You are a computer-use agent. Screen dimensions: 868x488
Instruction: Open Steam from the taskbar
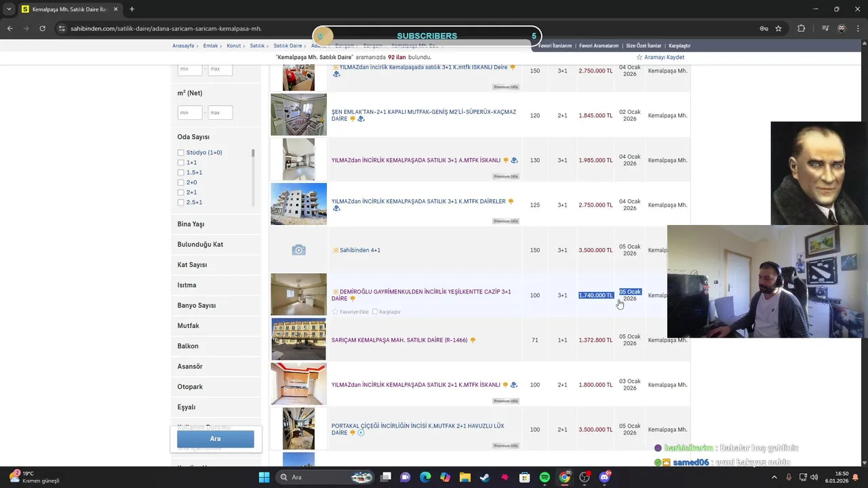484,477
